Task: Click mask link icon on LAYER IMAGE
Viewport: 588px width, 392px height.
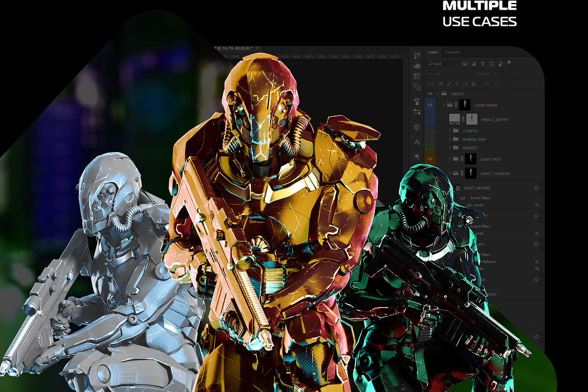Action: point(456,105)
